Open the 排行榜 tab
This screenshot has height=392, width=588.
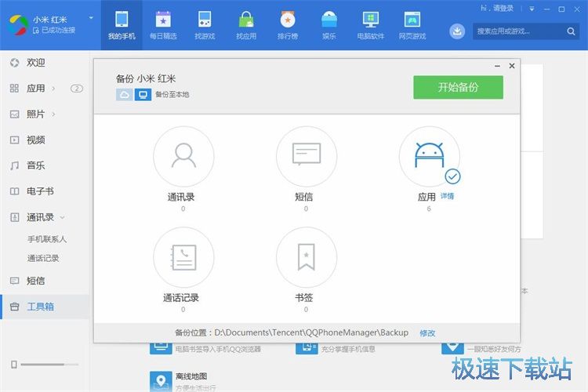(x=288, y=25)
